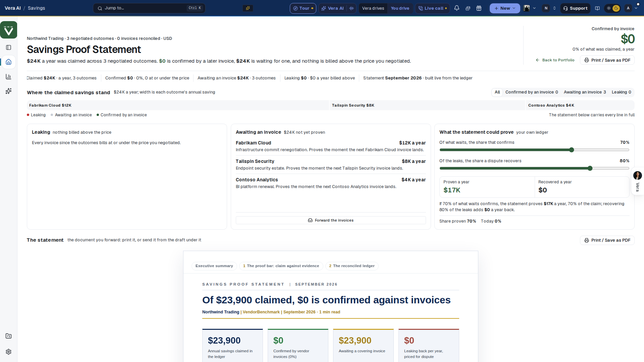Open the bar chart analytics sidebar icon

pos(9,77)
